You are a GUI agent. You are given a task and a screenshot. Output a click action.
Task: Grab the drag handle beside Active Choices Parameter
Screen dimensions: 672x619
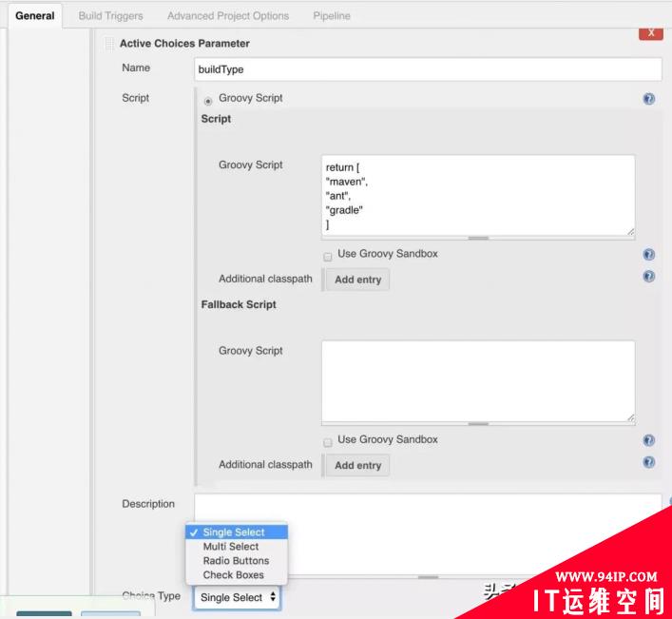pos(109,44)
